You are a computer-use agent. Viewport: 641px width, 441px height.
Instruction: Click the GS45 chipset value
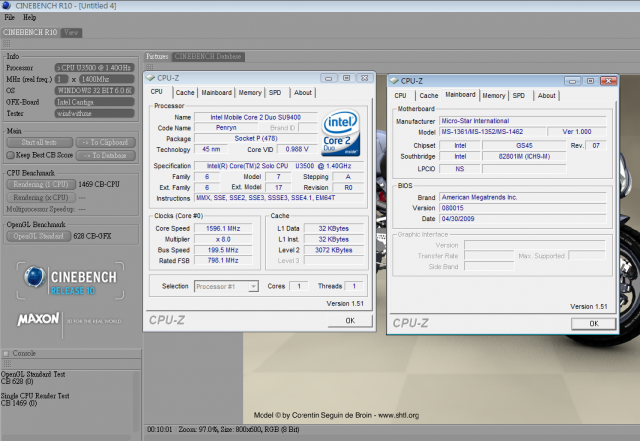pyautogui.click(x=524, y=146)
